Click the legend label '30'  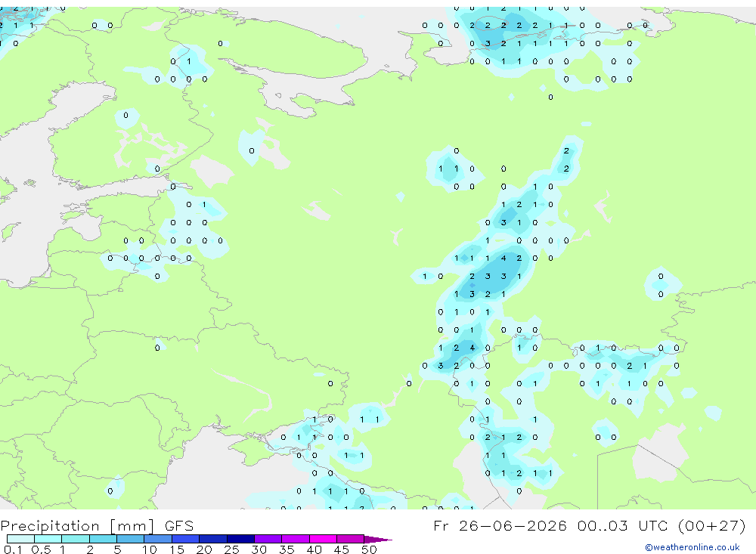259,549
